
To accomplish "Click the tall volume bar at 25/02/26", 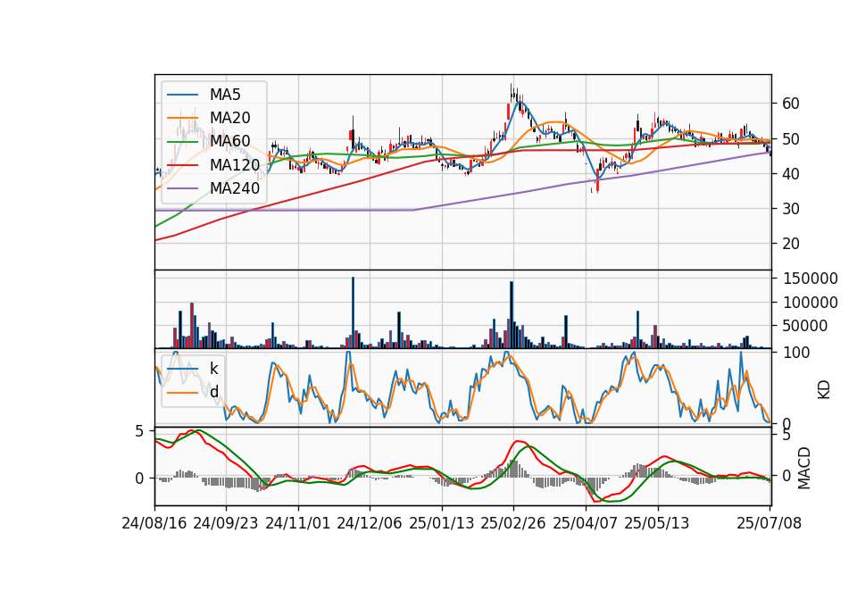I will pyautogui.click(x=512, y=315).
